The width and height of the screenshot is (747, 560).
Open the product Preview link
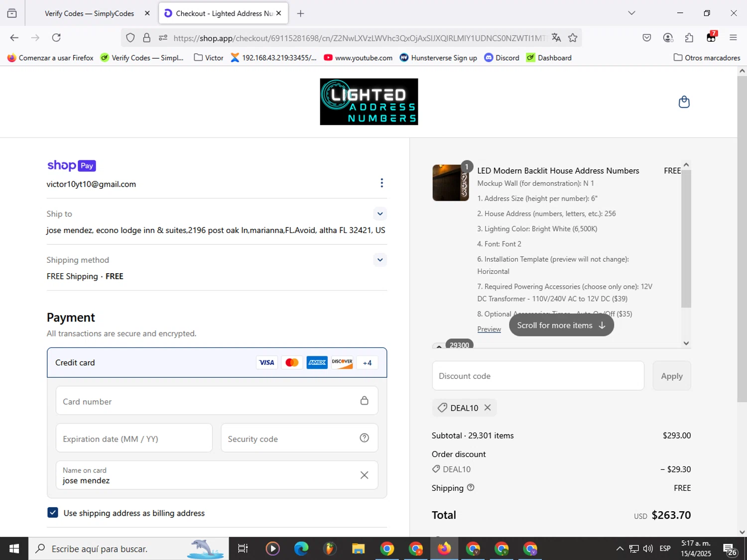[489, 329]
